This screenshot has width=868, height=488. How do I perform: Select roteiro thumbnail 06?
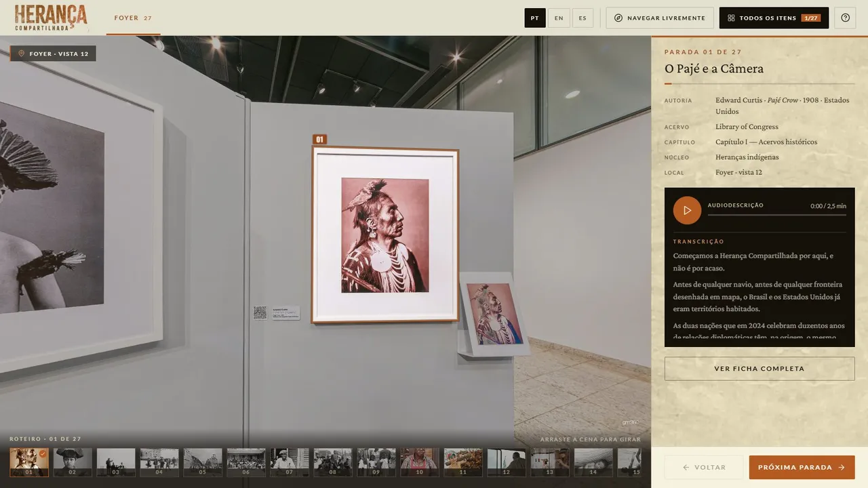[246, 462]
